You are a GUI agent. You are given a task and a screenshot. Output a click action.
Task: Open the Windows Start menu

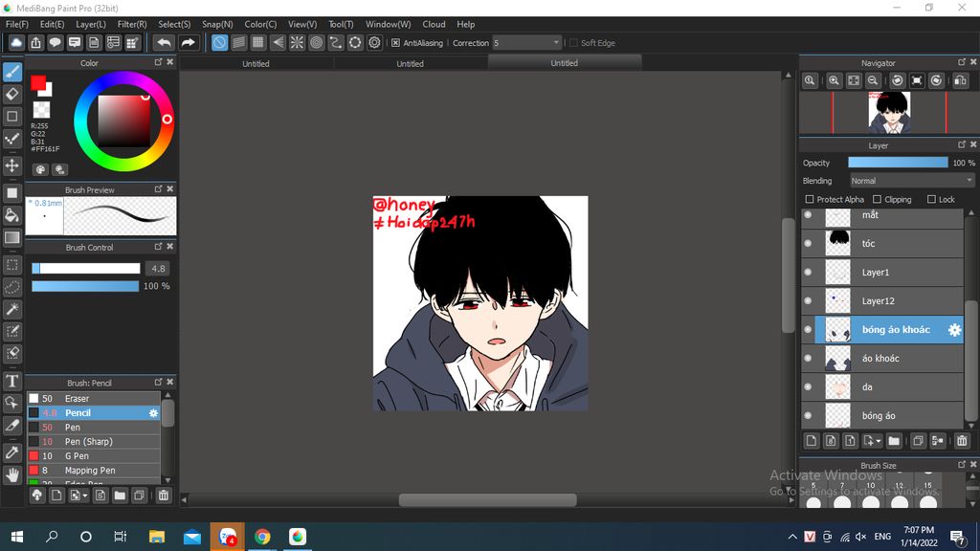pyautogui.click(x=17, y=537)
